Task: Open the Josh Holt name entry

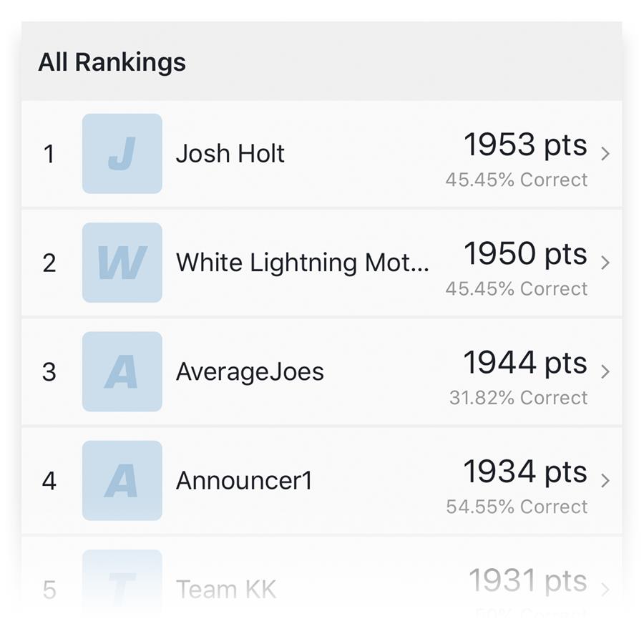Action: pyautogui.click(x=230, y=154)
